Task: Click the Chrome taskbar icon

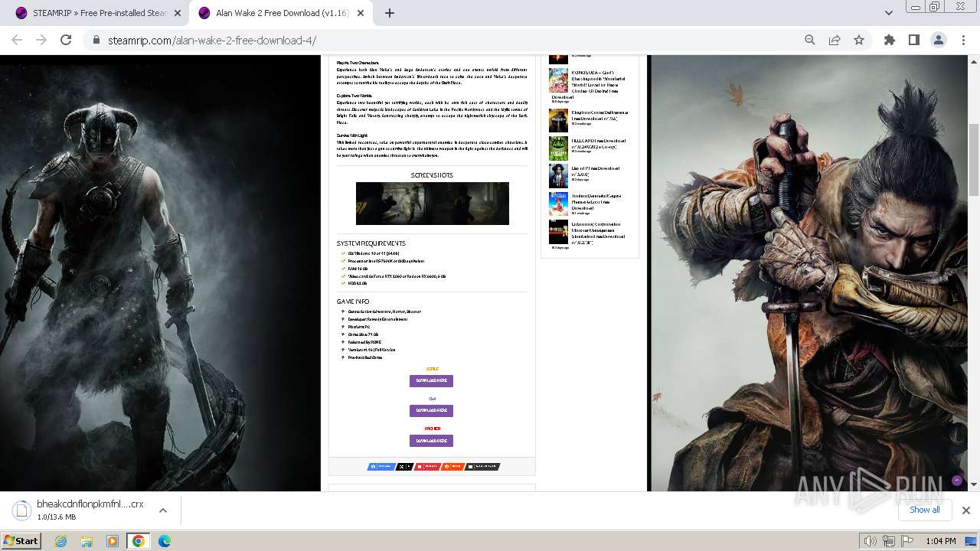Action: point(139,541)
